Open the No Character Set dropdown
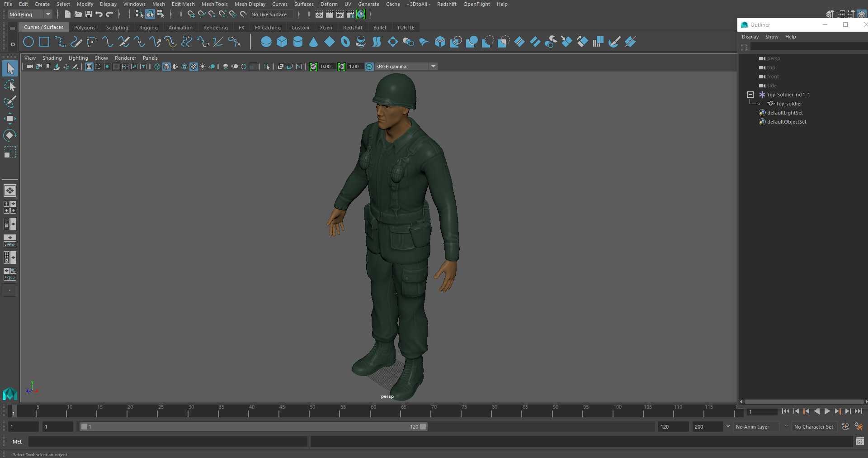 [813, 427]
